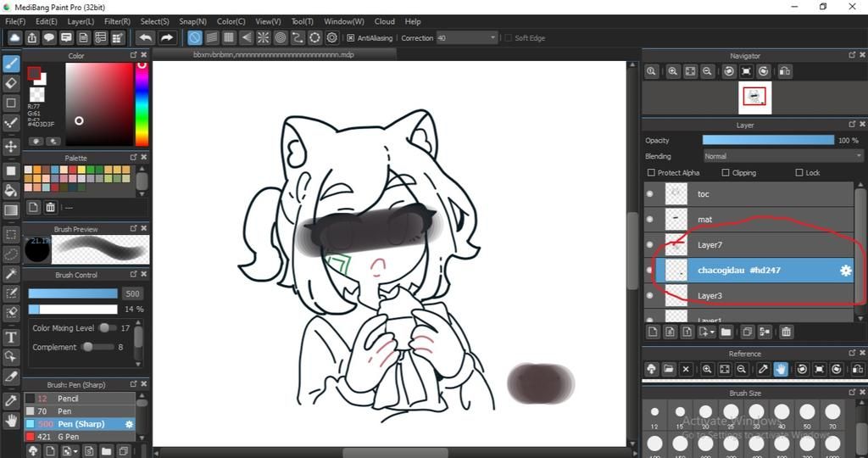868x458 pixels.
Task: Float the Layer panel window
Action: (852, 125)
